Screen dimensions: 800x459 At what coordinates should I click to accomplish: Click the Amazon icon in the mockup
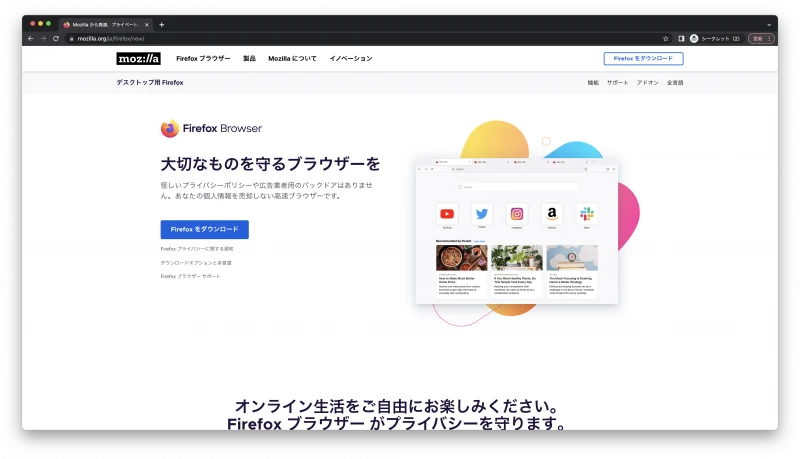552,214
